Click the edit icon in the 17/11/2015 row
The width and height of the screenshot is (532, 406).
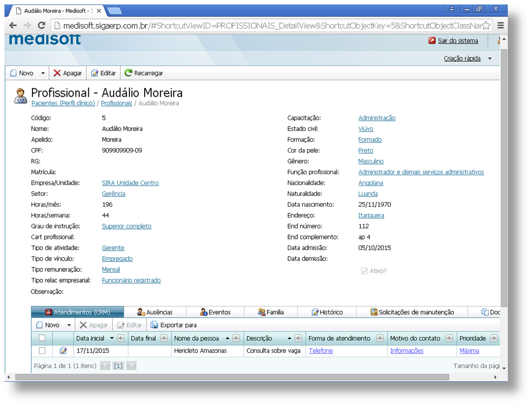[x=63, y=351]
